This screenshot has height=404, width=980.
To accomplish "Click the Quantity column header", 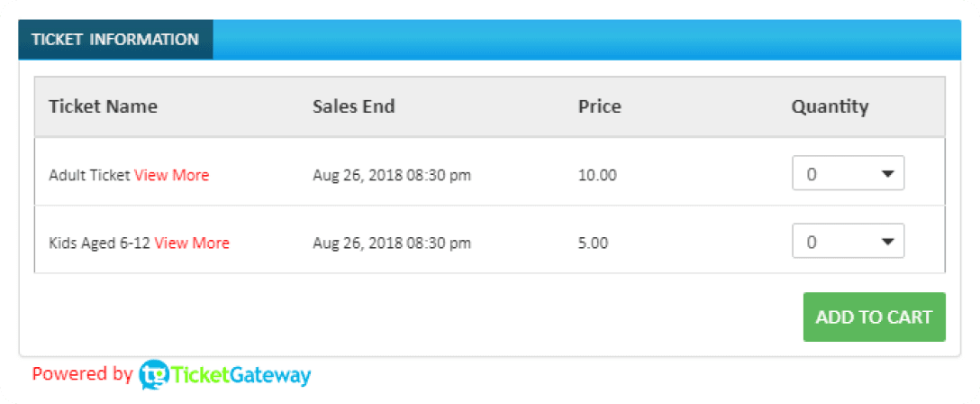I will 830,107.
